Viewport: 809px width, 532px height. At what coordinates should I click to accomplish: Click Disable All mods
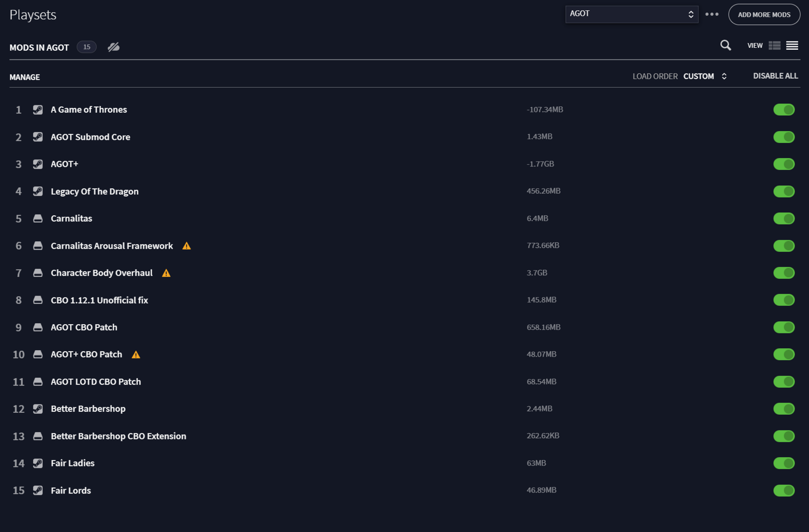pyautogui.click(x=775, y=76)
